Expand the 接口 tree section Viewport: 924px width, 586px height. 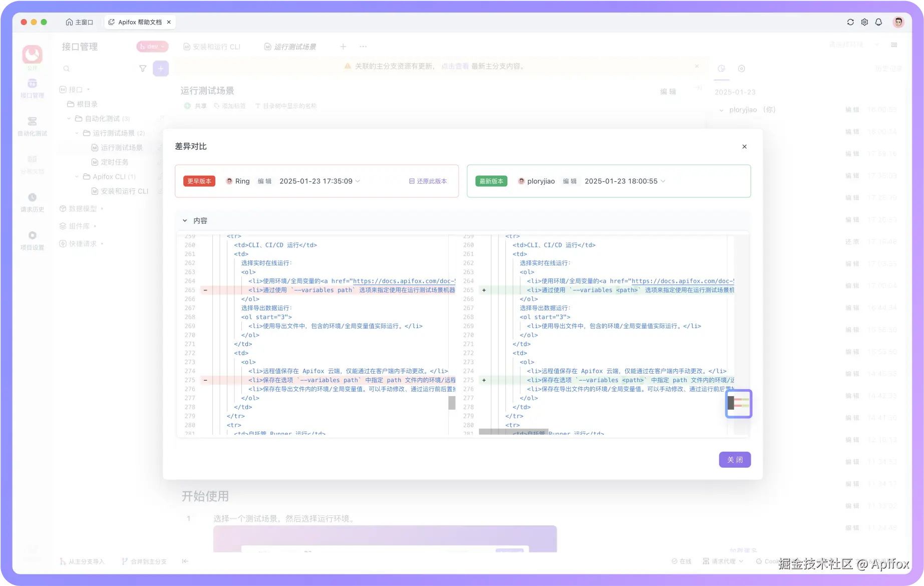tap(89, 90)
